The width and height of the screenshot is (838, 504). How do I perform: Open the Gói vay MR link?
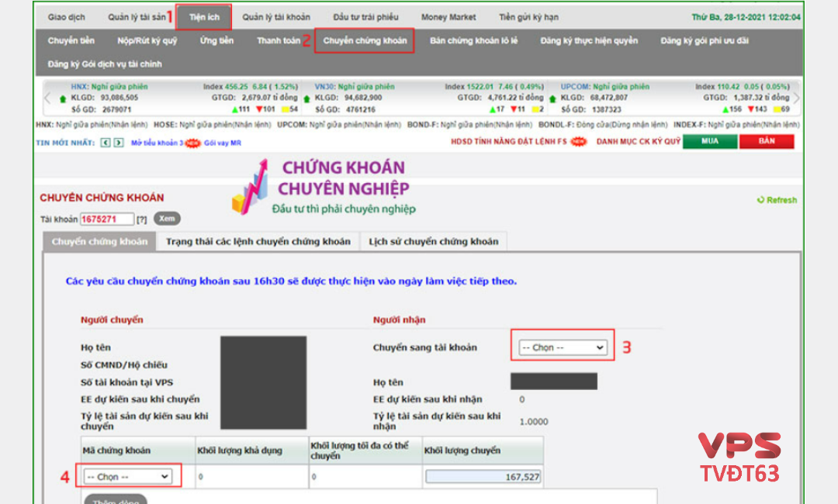pyautogui.click(x=223, y=143)
